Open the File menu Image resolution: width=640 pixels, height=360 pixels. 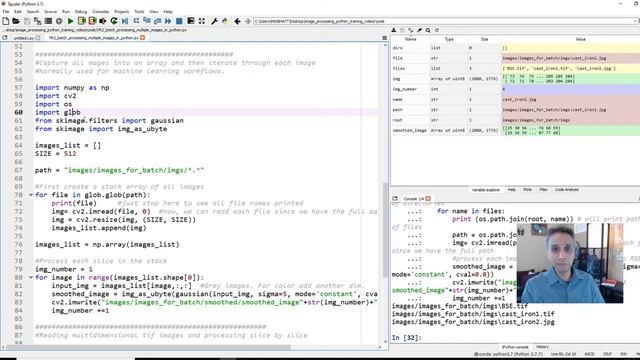(x=6, y=11)
